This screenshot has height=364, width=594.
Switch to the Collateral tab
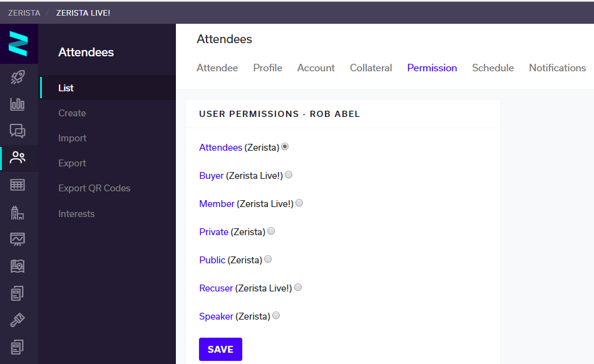371,68
